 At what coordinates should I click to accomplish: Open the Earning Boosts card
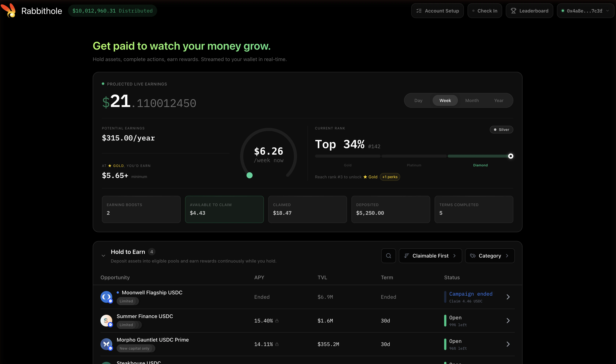coord(141,209)
